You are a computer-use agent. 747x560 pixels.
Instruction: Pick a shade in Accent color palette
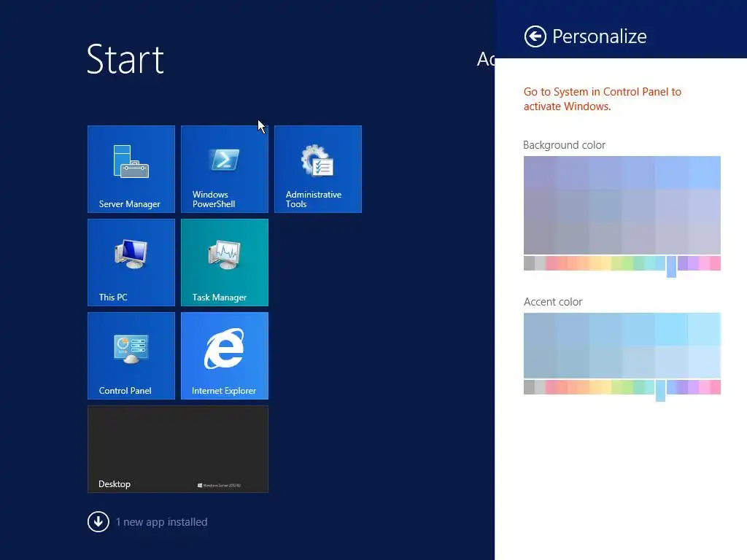click(x=622, y=345)
